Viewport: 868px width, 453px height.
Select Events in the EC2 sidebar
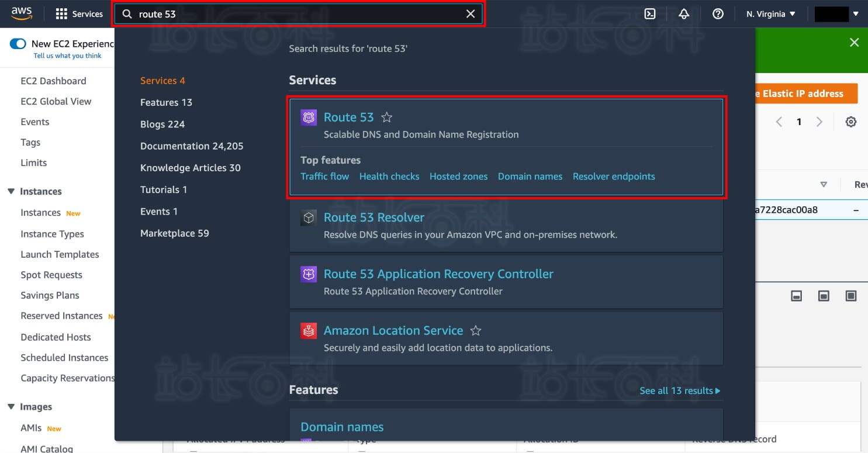click(x=35, y=122)
